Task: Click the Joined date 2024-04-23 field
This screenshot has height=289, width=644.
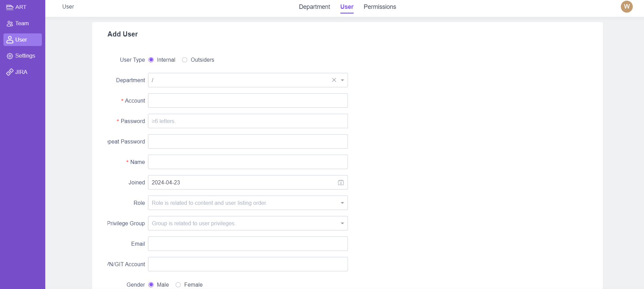Action: tap(248, 182)
